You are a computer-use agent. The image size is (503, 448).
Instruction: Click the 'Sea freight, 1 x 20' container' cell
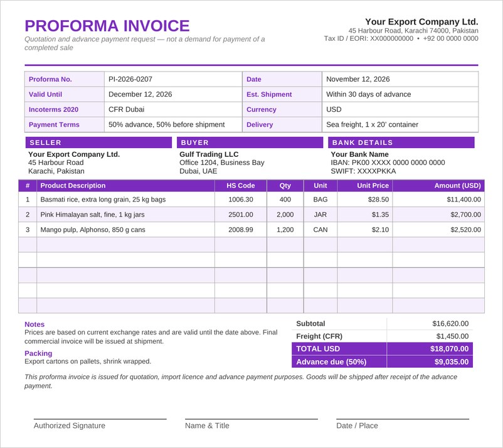coord(400,124)
